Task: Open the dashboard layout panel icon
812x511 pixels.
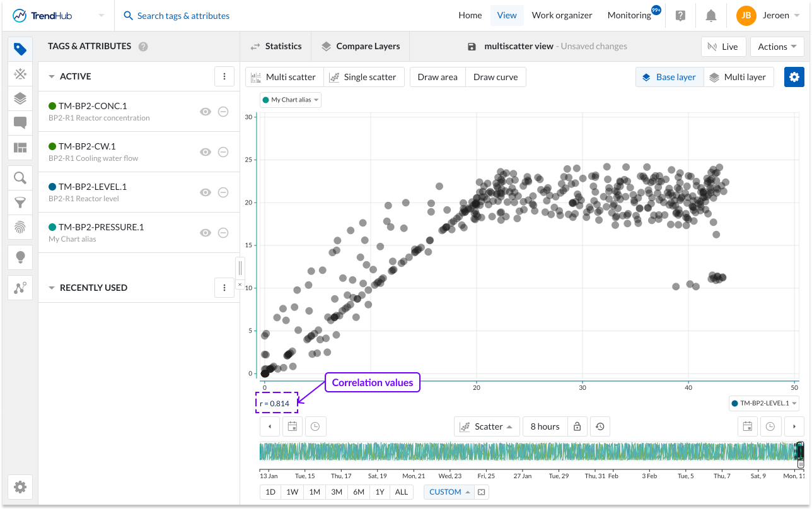Action: (x=20, y=148)
